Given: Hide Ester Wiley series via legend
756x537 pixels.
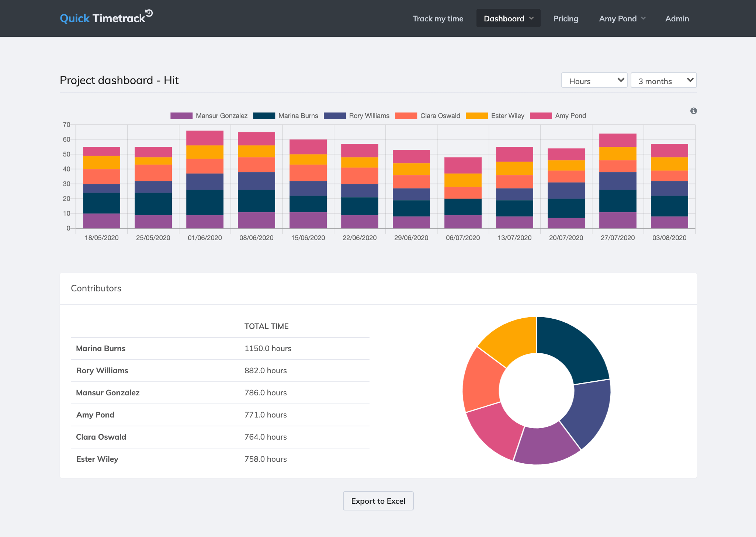Looking at the screenshot, I should (x=495, y=116).
